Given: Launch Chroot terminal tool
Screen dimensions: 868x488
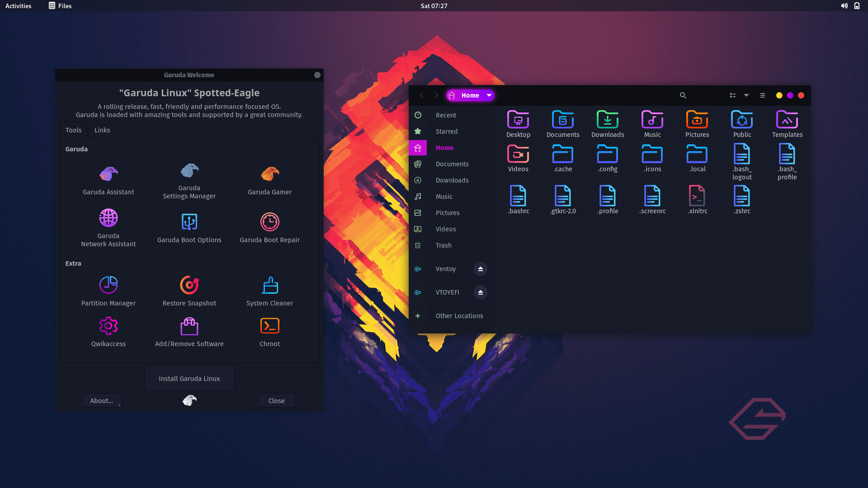Looking at the screenshot, I should 270,326.
